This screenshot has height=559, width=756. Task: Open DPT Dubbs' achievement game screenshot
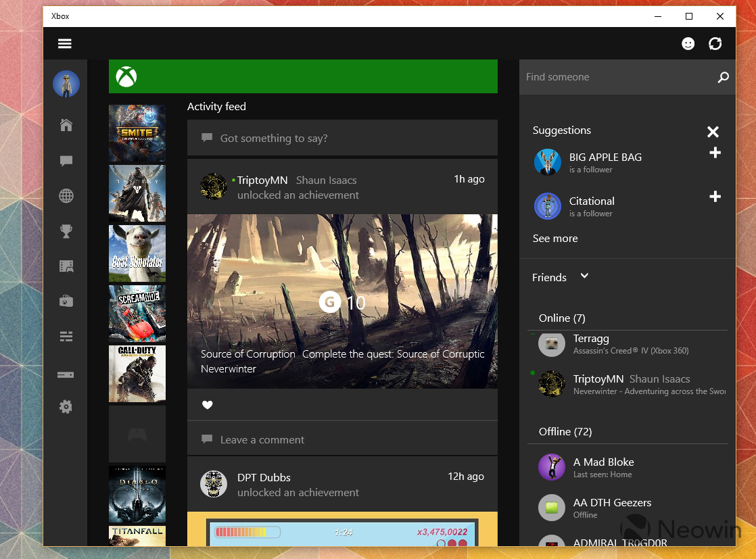pyautogui.click(x=342, y=529)
